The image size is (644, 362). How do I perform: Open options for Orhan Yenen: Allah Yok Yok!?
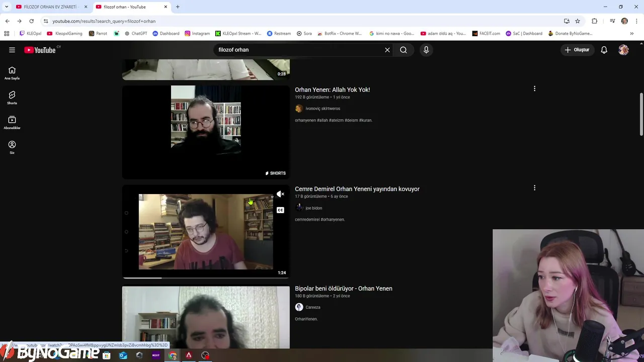[x=534, y=88]
